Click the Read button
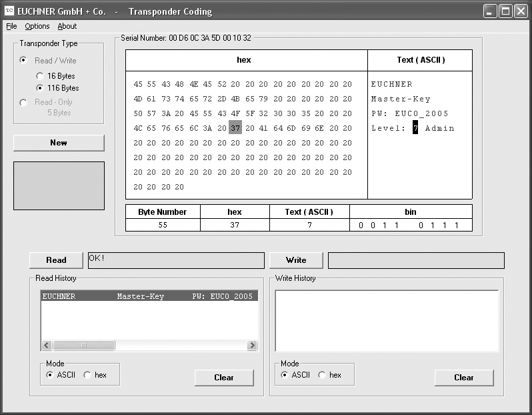 tap(56, 260)
